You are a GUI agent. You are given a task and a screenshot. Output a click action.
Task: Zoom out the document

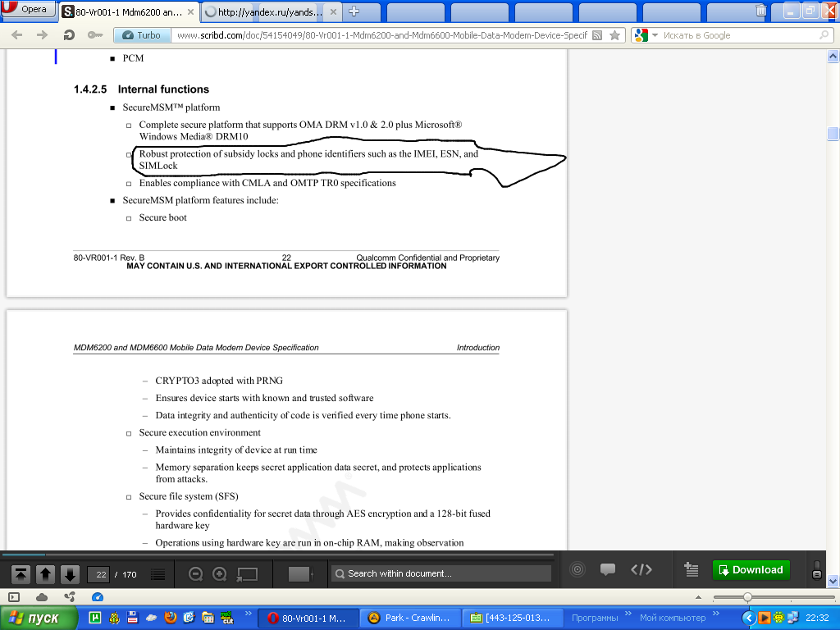[195, 574]
